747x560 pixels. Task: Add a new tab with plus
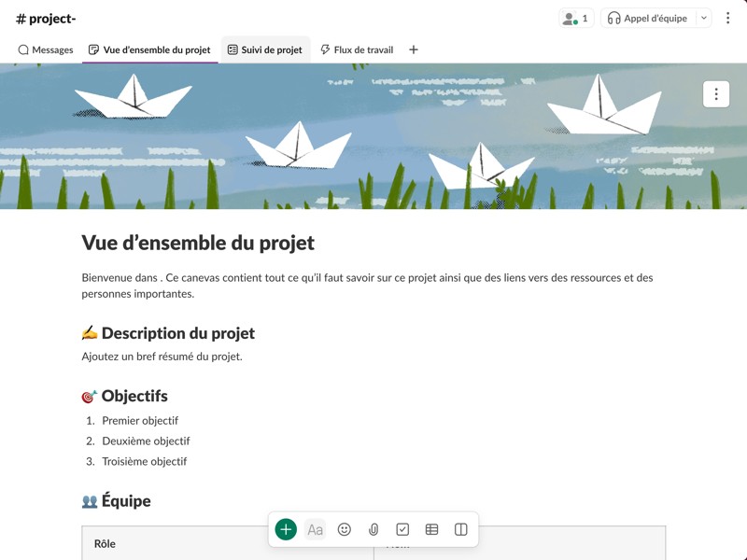tap(414, 49)
